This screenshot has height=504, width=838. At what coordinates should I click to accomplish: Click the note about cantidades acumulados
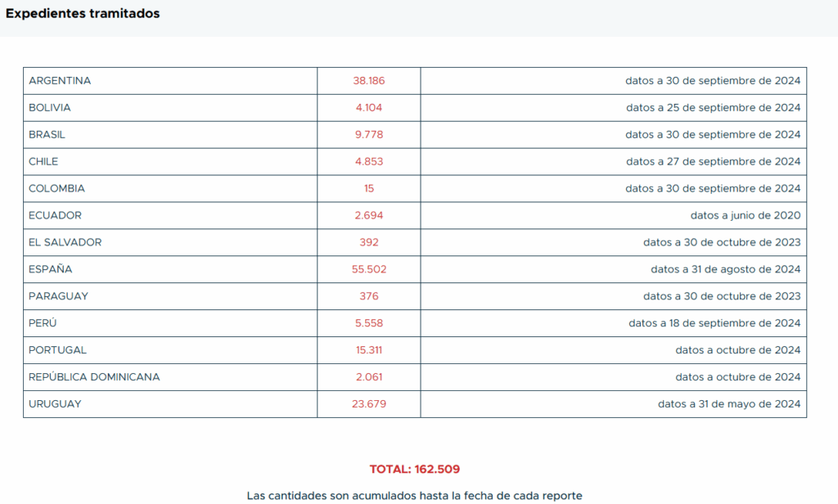(x=415, y=496)
